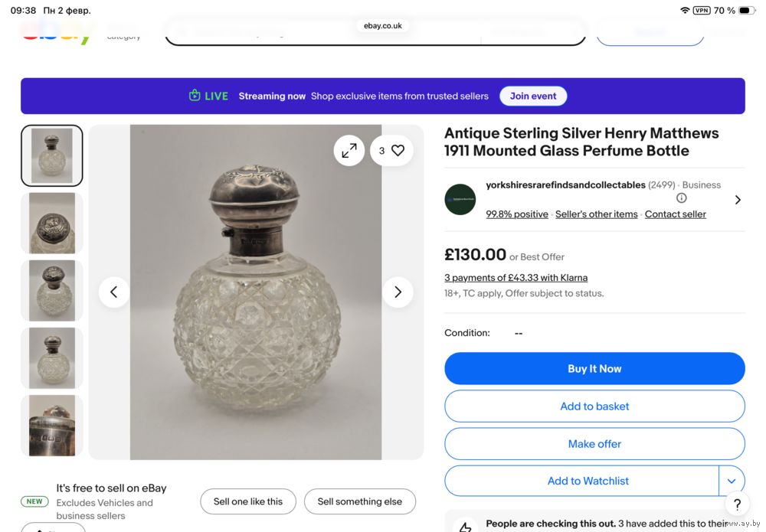The image size is (766, 532).
Task: Expand the Watchlist dropdown arrow
Action: [732, 481]
